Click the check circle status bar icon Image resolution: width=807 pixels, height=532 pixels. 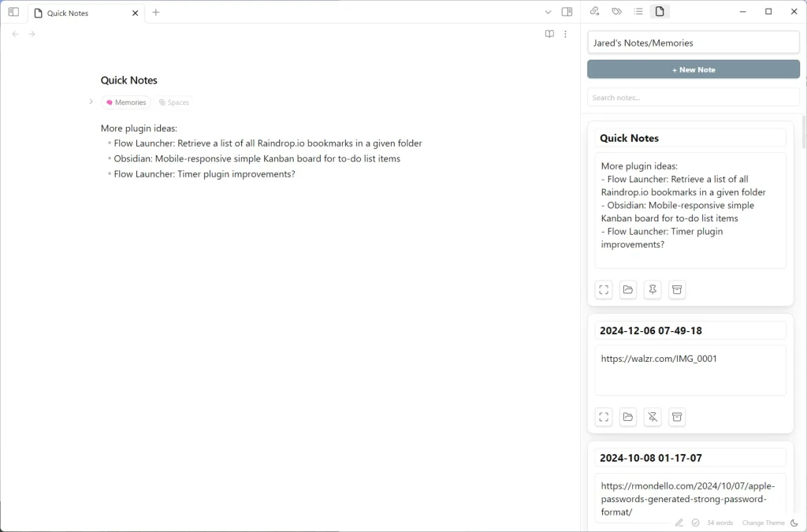tap(695, 523)
